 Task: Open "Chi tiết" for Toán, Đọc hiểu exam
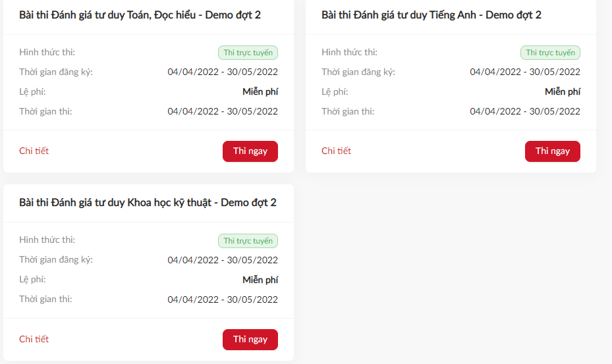coord(34,151)
